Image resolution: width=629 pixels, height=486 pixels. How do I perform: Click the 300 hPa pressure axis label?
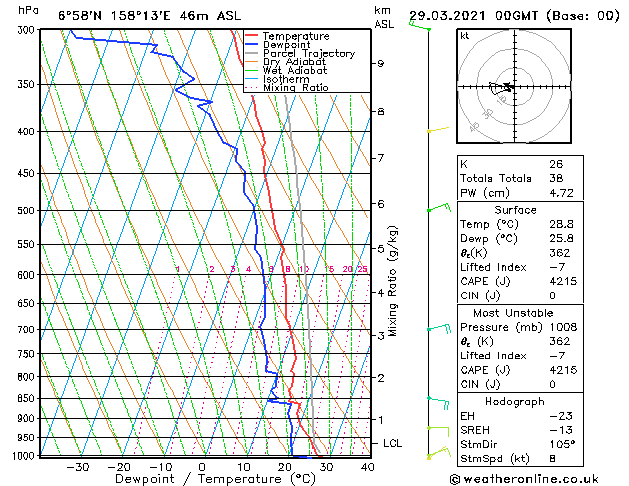tap(28, 30)
